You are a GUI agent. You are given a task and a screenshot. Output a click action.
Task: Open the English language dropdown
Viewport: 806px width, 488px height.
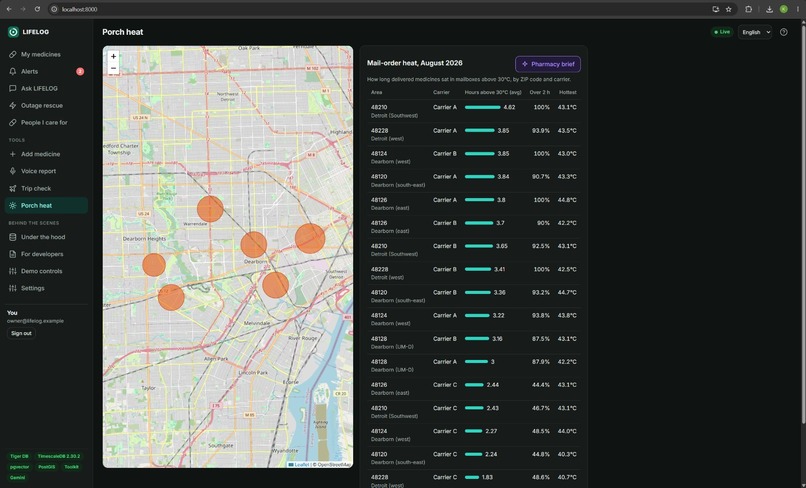click(755, 32)
